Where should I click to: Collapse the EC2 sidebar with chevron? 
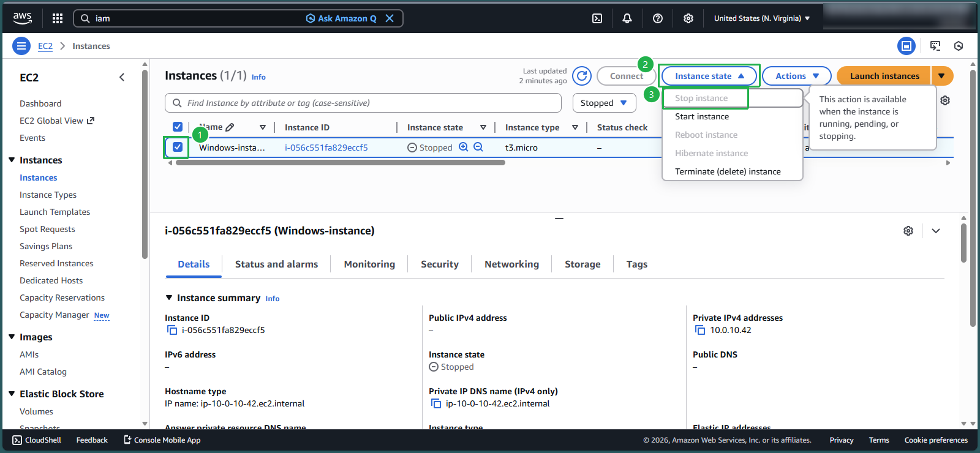tap(122, 77)
